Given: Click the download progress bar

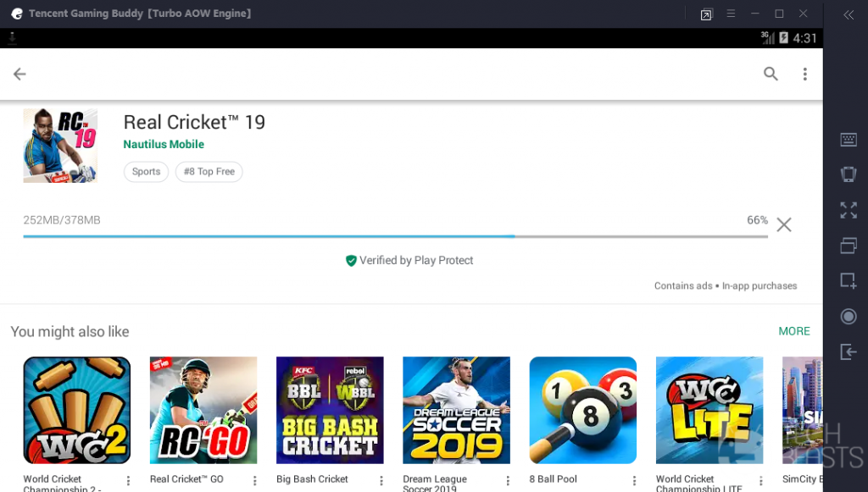Looking at the screenshot, I should point(395,236).
